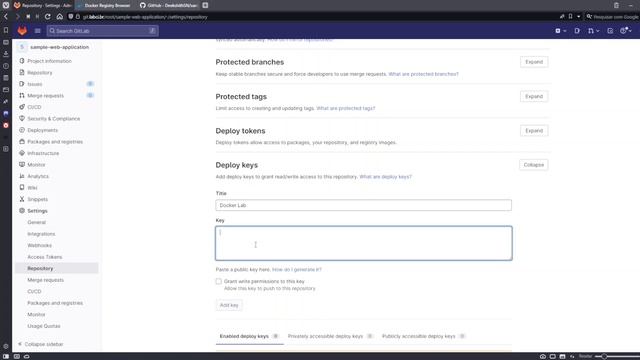This screenshot has height=360, width=640.
Task: Select the Enabled deploy keys tab
Action: tap(249, 336)
